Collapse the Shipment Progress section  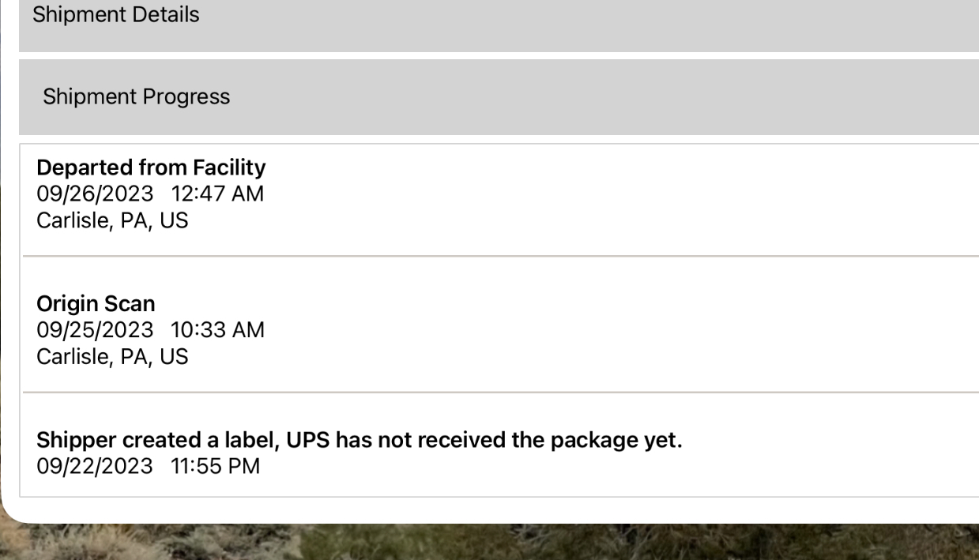pyautogui.click(x=499, y=96)
